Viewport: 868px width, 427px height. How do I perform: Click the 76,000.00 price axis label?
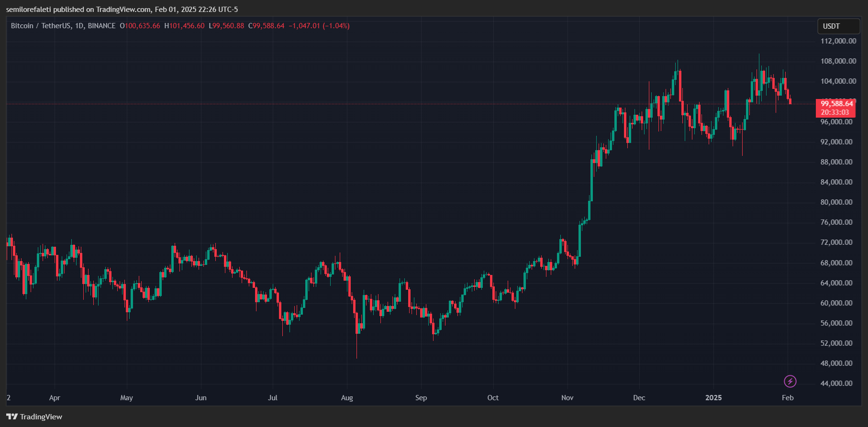click(836, 222)
